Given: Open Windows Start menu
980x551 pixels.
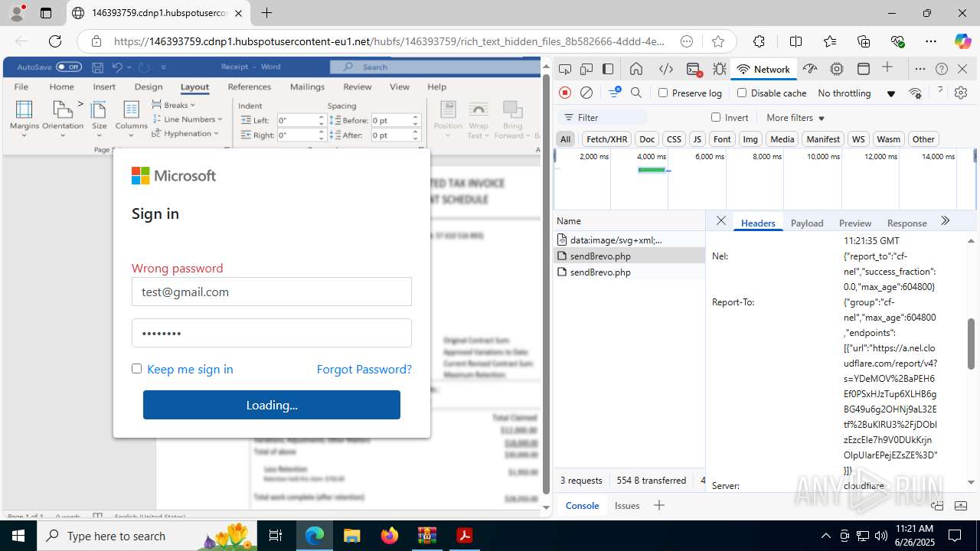Looking at the screenshot, I should pos(18,536).
